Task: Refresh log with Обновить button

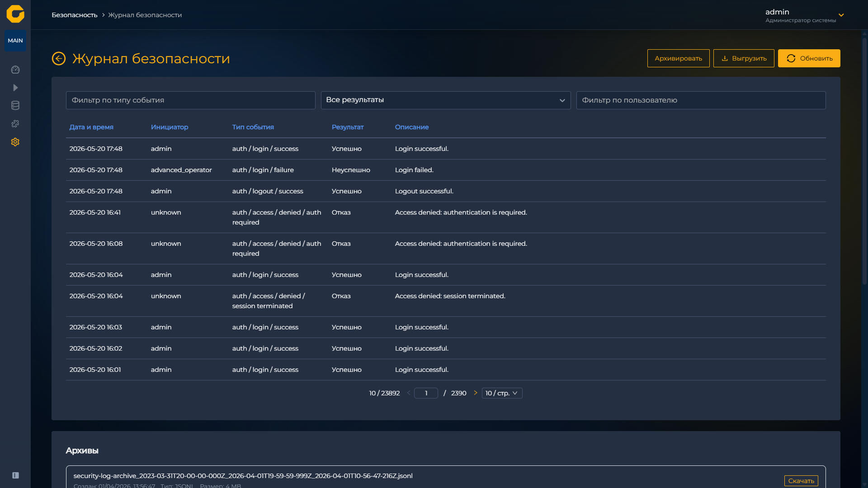Action: (x=809, y=58)
